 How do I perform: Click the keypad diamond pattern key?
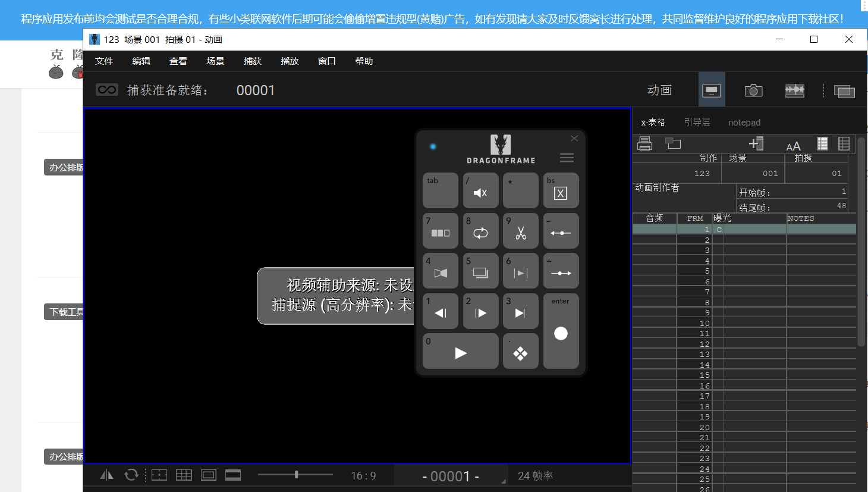521,351
